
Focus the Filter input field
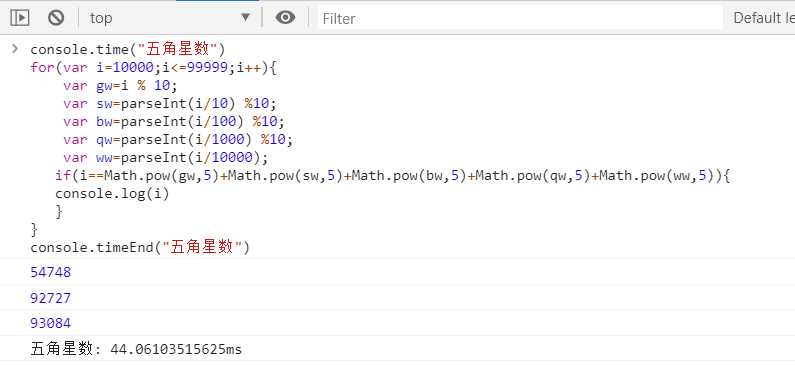tap(520, 18)
